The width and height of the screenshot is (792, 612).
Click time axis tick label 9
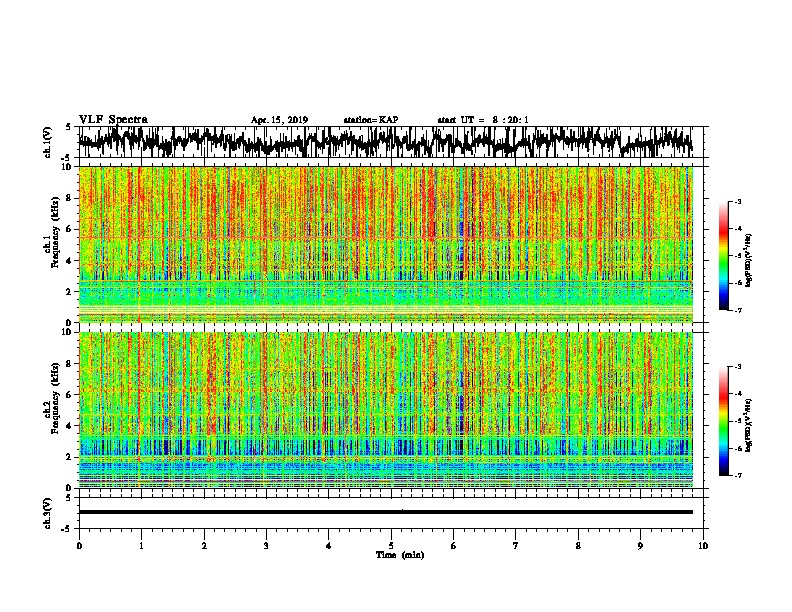click(x=640, y=546)
